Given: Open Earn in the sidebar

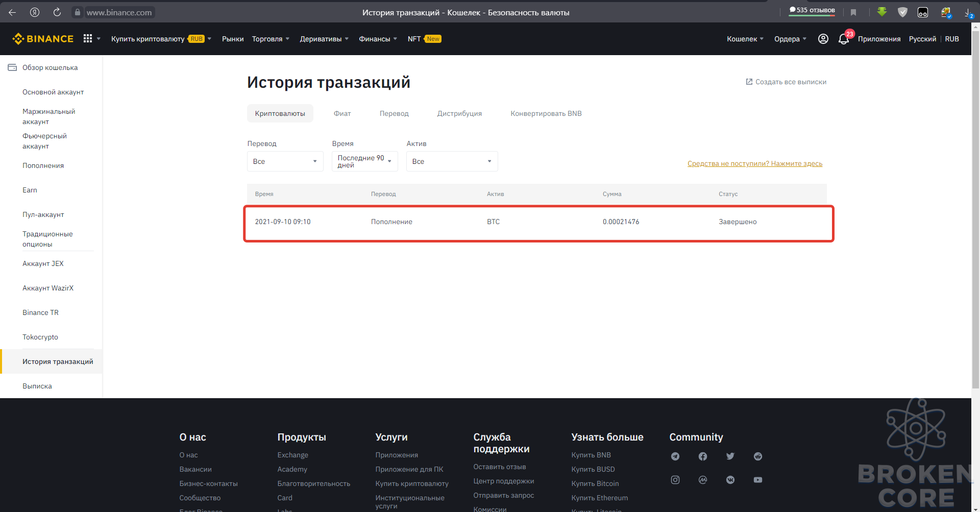Looking at the screenshot, I should [30, 190].
